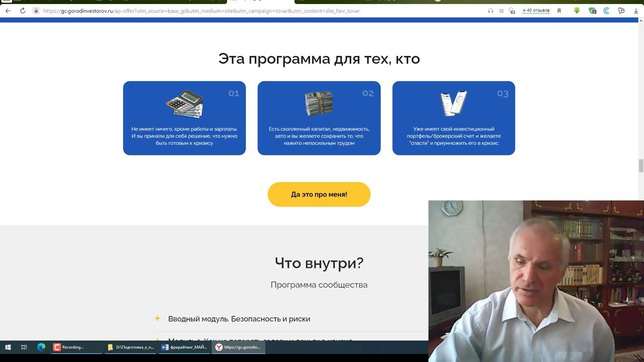This screenshot has width=644, height=362.
Task: Launch Microsoft Edge from the taskbar
Action: (41, 347)
